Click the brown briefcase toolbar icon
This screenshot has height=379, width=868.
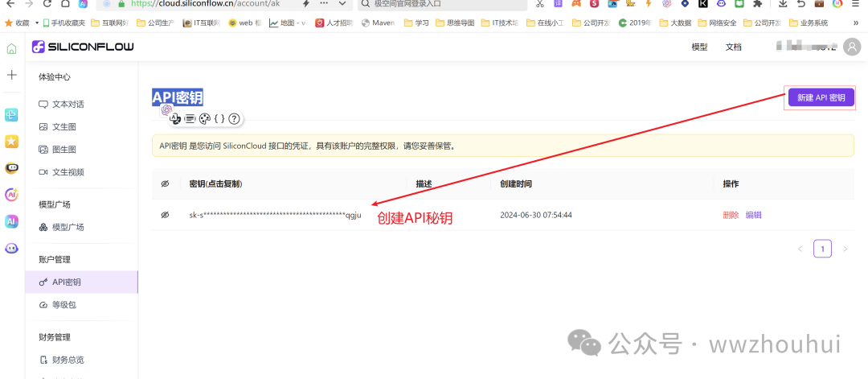tap(819, 3)
